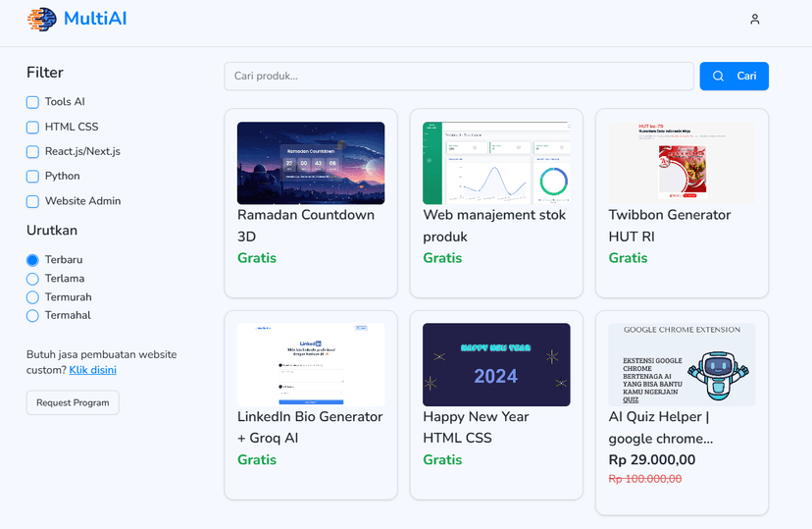Choose Termurah sorting radio button
This screenshot has width=812, height=529.
point(32,297)
